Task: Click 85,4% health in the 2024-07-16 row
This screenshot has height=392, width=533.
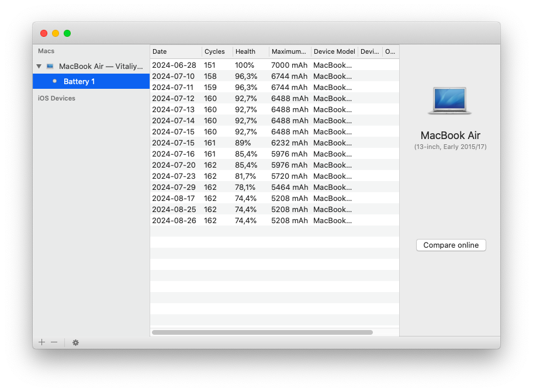Action: pyautogui.click(x=246, y=154)
